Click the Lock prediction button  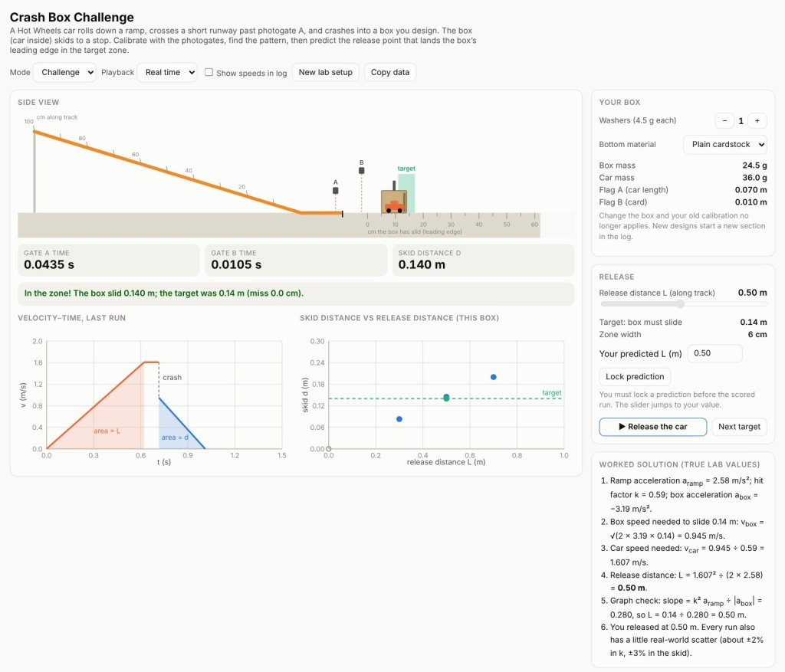pyautogui.click(x=634, y=377)
